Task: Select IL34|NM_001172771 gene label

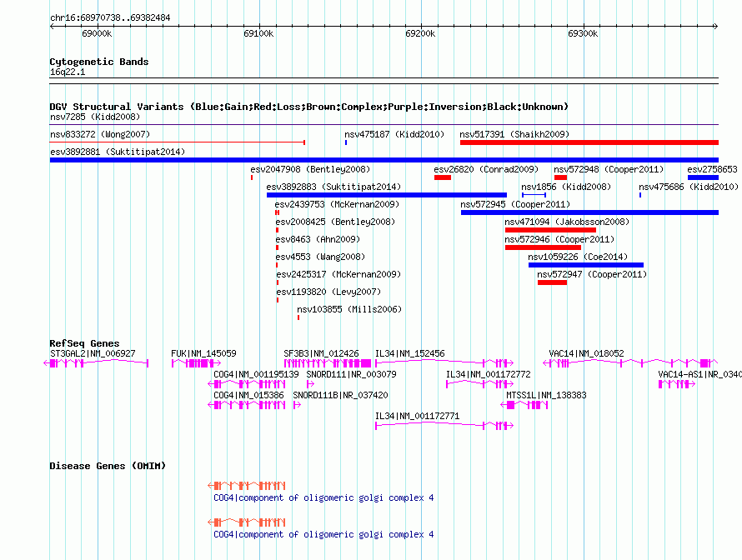Action: [417, 416]
